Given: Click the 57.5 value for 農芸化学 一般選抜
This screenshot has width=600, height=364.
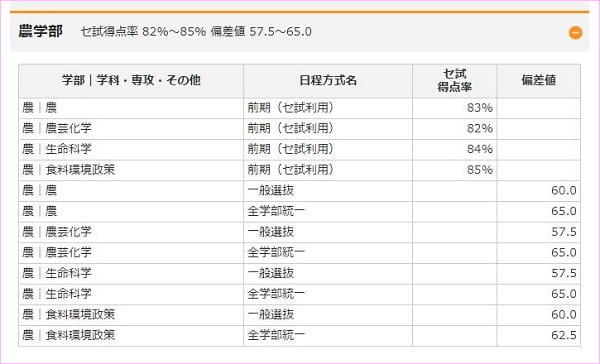Looking at the screenshot, I should coord(564,232).
